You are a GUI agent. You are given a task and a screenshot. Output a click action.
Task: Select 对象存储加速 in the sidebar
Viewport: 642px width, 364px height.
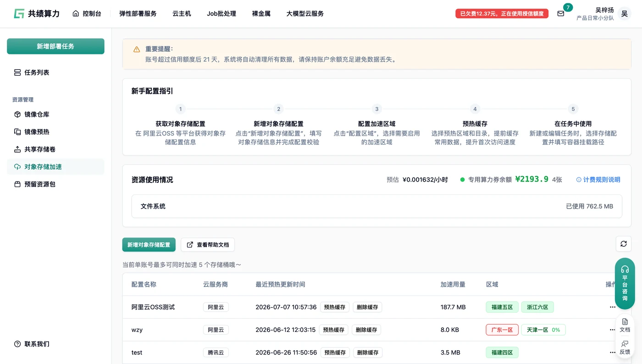click(55, 167)
